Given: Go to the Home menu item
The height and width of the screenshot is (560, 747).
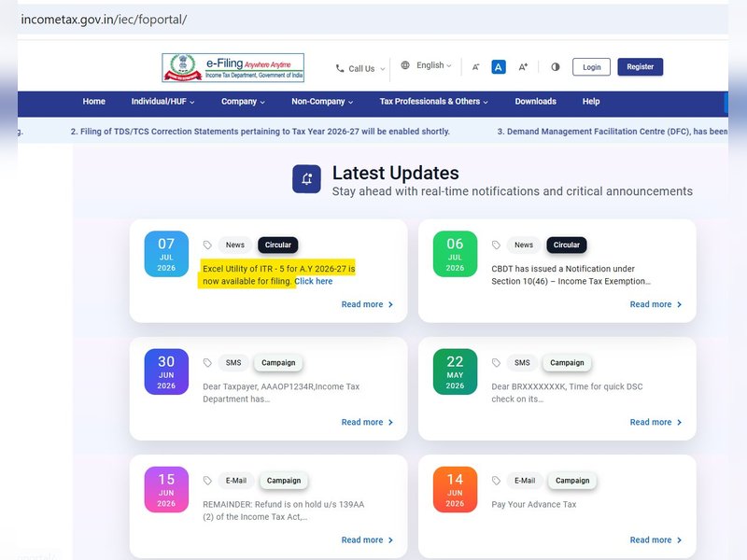Looking at the screenshot, I should (94, 102).
